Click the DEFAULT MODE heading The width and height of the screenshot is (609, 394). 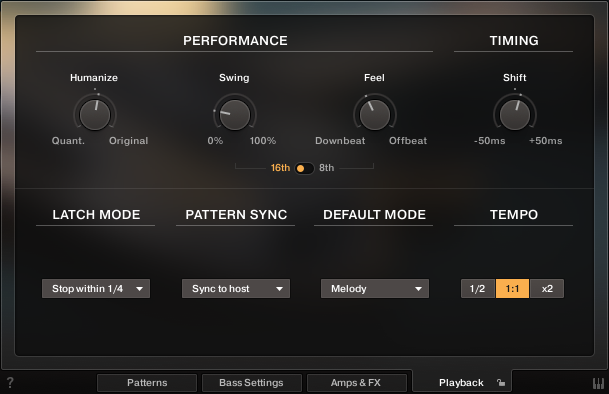374,214
